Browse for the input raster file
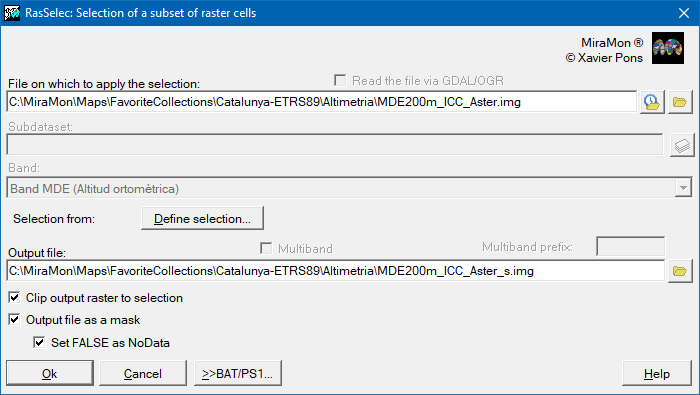Viewport: 700px width, 395px height. (680, 102)
